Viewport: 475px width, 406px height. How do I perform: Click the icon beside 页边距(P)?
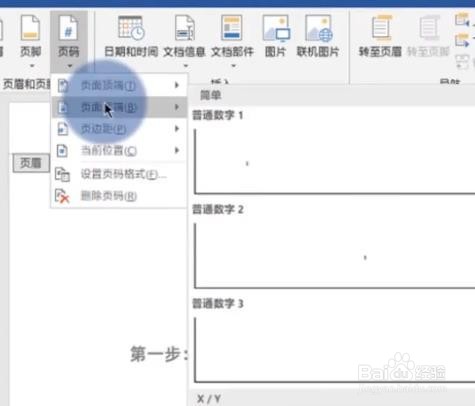tap(63, 129)
